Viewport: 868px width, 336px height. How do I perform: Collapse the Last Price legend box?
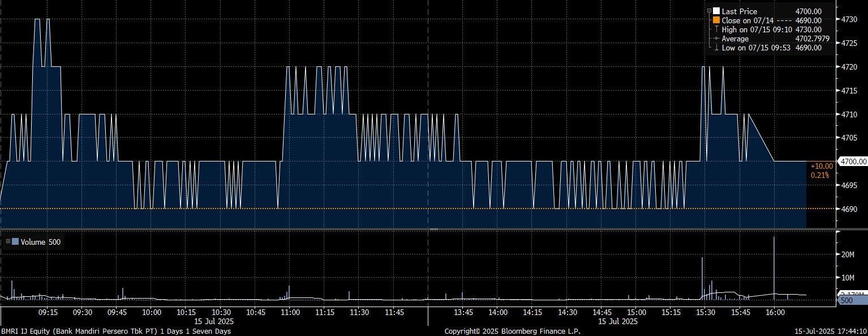(709, 11)
